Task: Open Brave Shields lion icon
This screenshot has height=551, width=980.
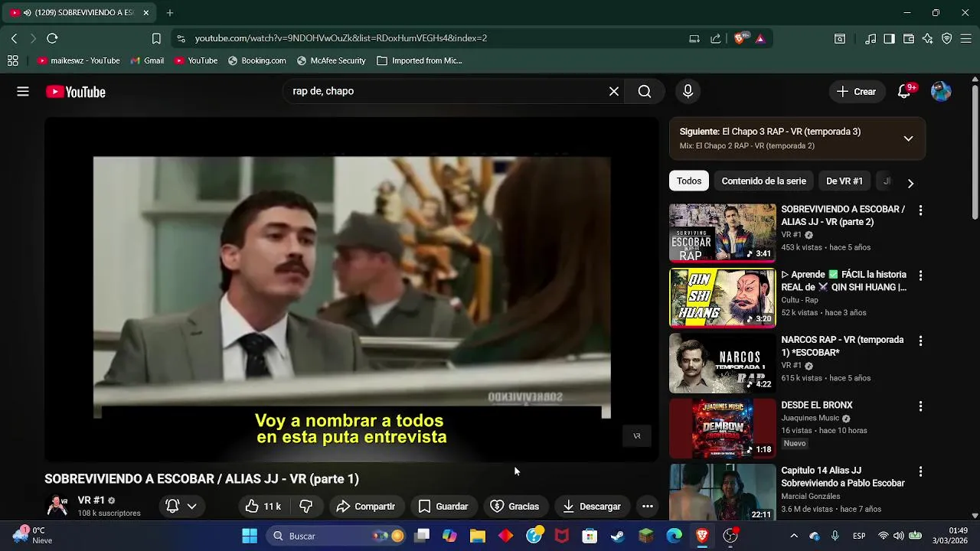Action: click(x=740, y=38)
